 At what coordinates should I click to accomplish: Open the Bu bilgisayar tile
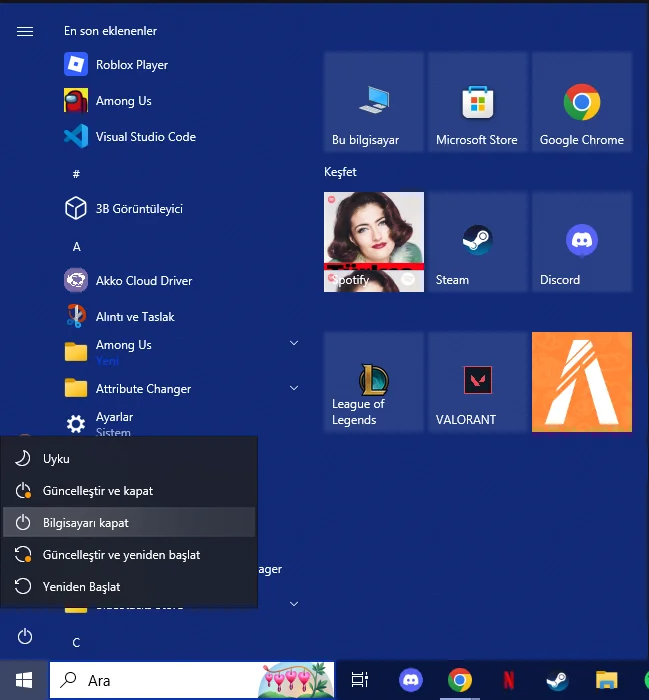coord(374,102)
